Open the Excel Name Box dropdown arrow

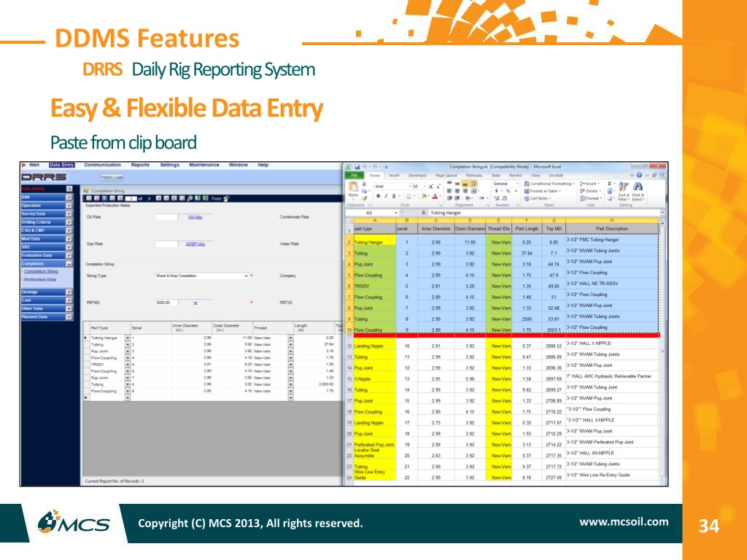click(396, 213)
